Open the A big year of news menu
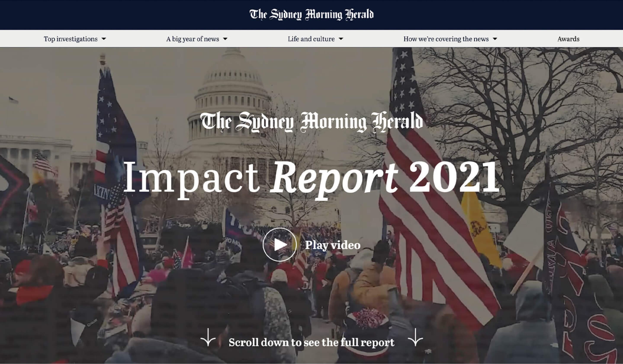 tap(193, 39)
